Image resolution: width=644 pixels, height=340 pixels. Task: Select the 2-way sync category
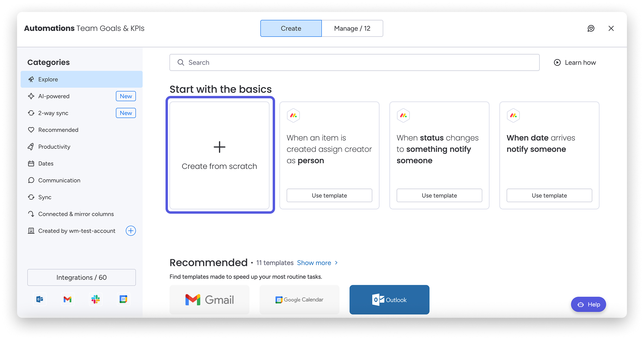[53, 113]
